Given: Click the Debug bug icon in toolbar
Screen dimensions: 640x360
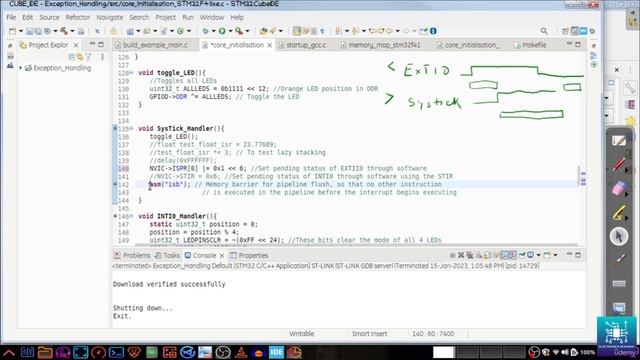Looking at the screenshot, I should click(x=205, y=31).
